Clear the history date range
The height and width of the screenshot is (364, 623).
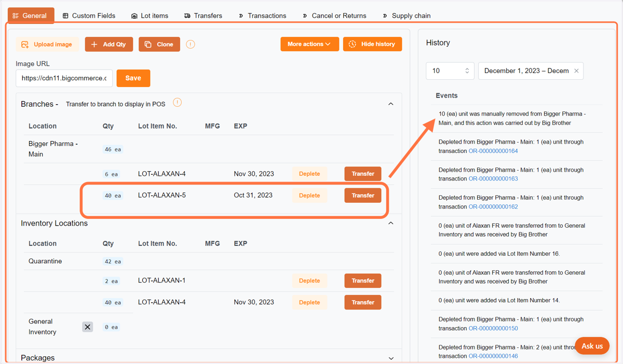576,71
